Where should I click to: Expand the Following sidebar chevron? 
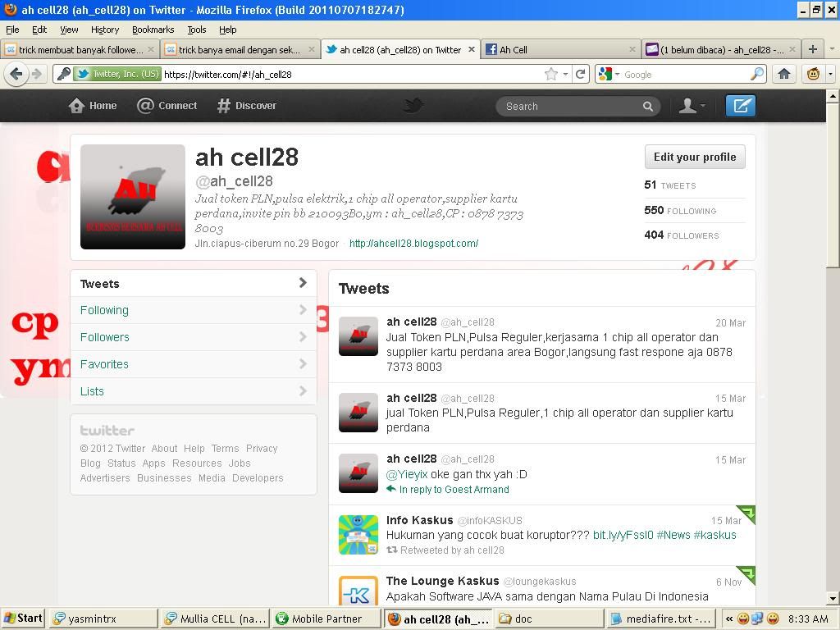point(303,309)
